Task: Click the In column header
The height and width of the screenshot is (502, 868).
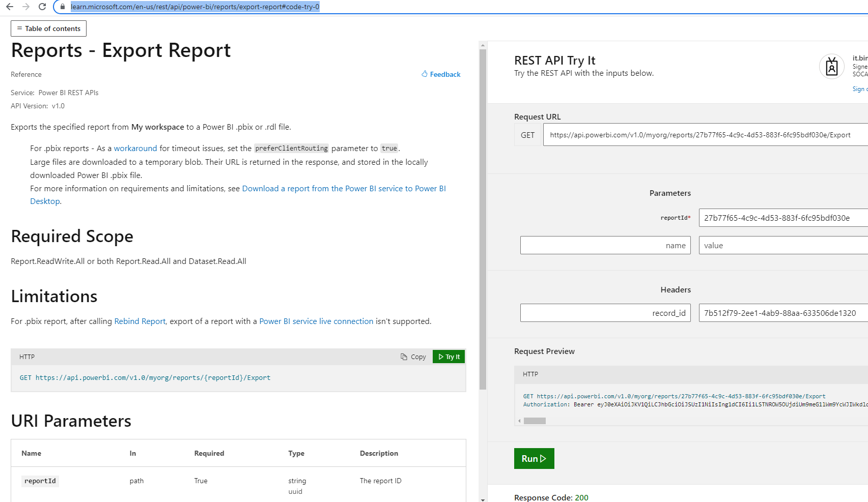Action: click(x=133, y=453)
